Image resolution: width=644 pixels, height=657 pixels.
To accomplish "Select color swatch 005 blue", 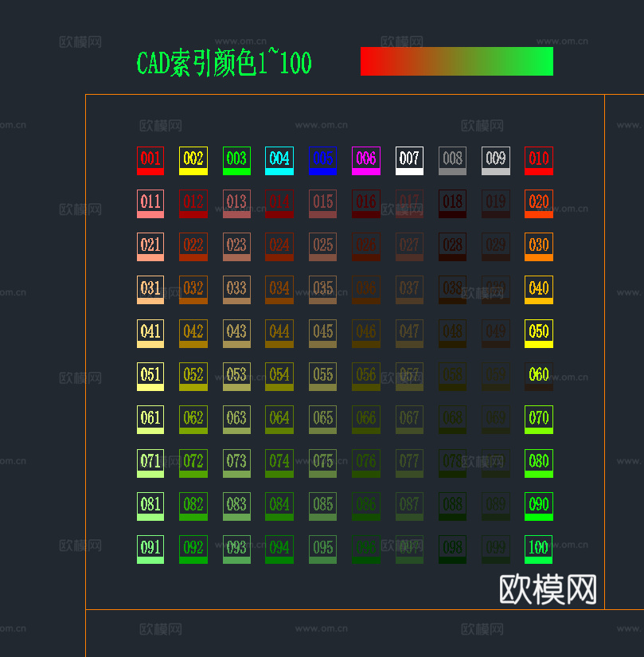I will pos(322,160).
